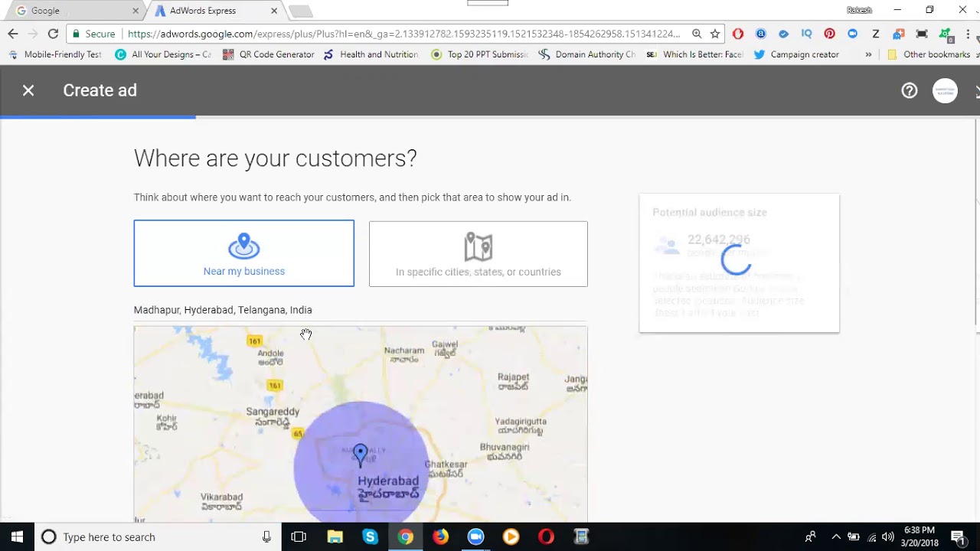Screen dimensions: 980x551
Task: Open Zoom app from the taskbar
Action: (x=475, y=536)
